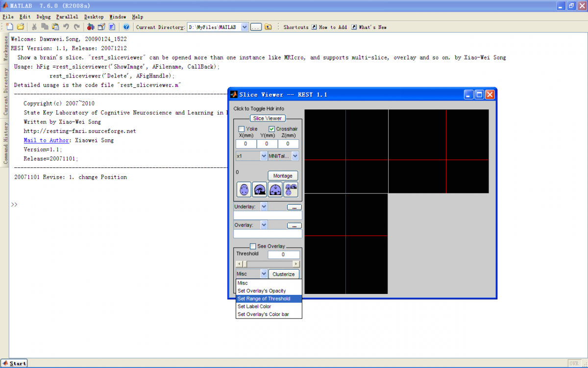The height and width of the screenshot is (368, 588).
Task: Click the Overlay filename text field
Action: 268,234
